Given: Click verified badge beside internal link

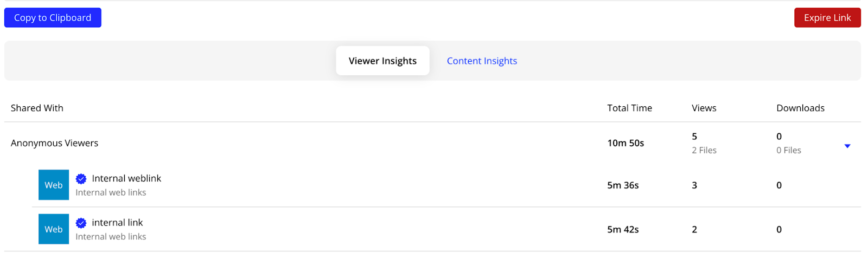Looking at the screenshot, I should 81,223.
